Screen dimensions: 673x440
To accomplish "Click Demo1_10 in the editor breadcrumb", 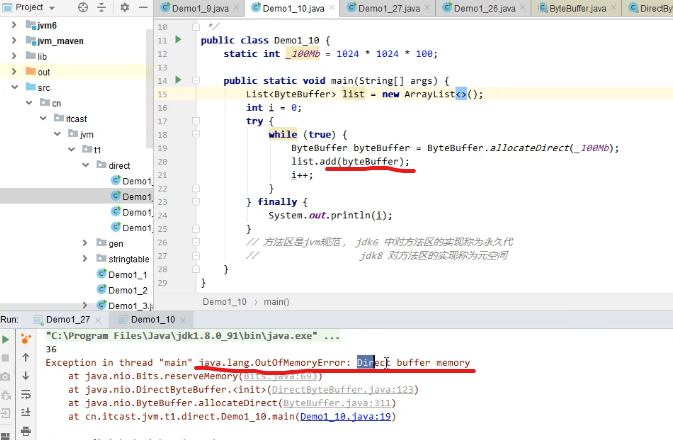I will 224,302.
